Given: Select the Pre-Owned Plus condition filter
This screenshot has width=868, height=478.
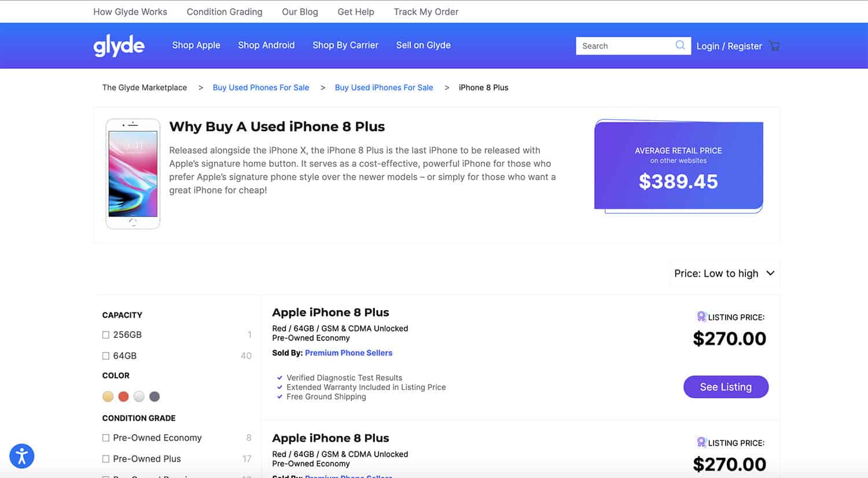Looking at the screenshot, I should pos(105,459).
